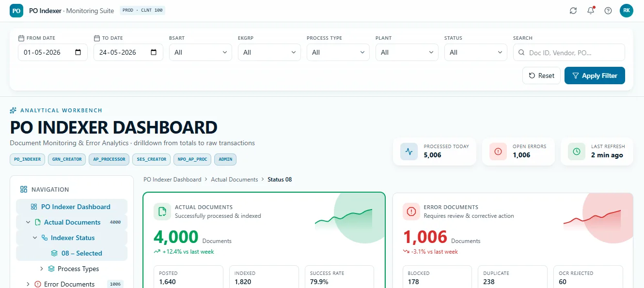The width and height of the screenshot is (644, 288).
Task: Click the OCR Rejected 60 tile
Action: (x=588, y=277)
